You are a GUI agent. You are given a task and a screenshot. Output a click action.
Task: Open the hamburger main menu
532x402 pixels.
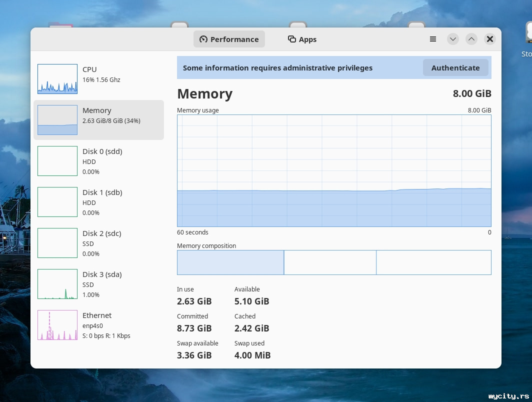(433, 39)
